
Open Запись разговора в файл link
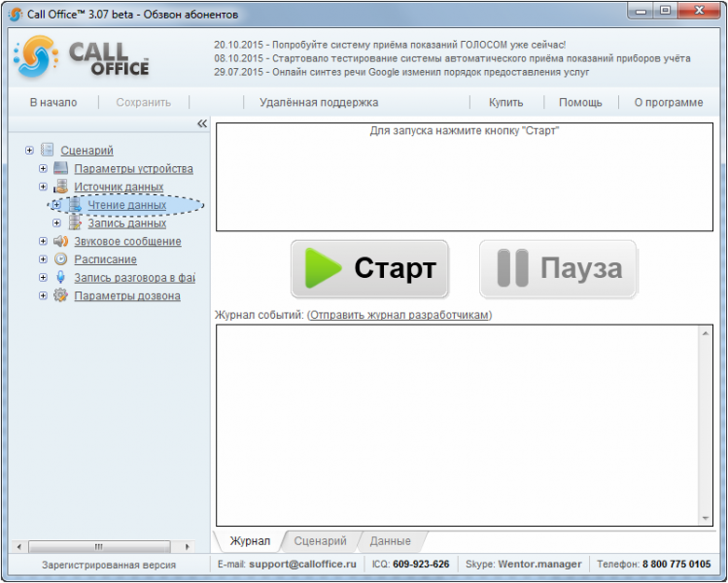click(x=135, y=278)
